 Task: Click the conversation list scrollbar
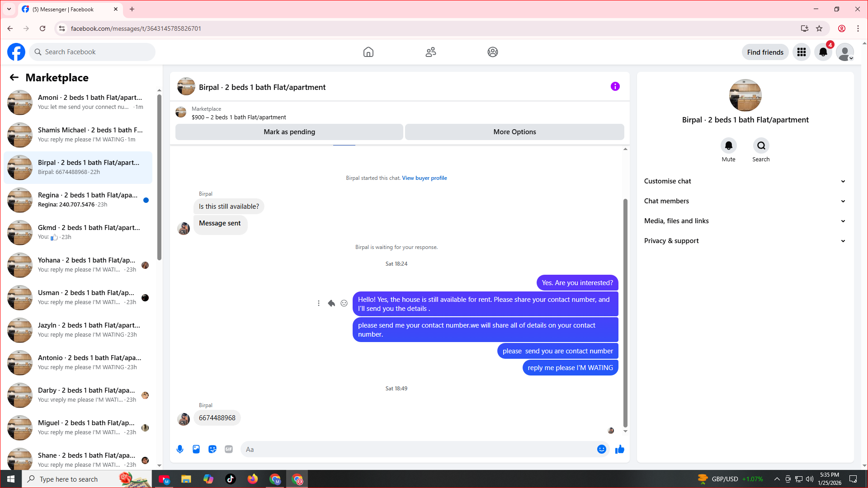click(159, 177)
